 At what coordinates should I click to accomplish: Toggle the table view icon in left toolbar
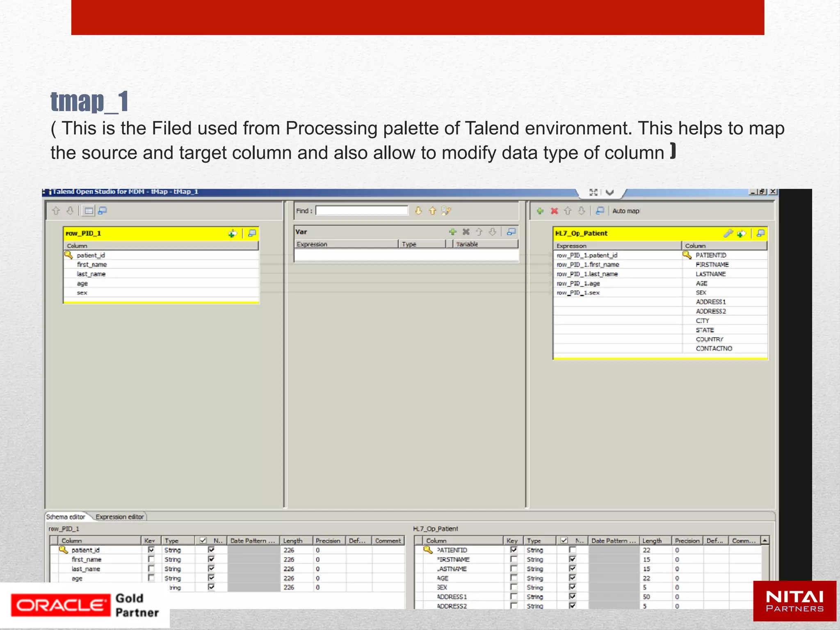pyautogui.click(x=89, y=211)
